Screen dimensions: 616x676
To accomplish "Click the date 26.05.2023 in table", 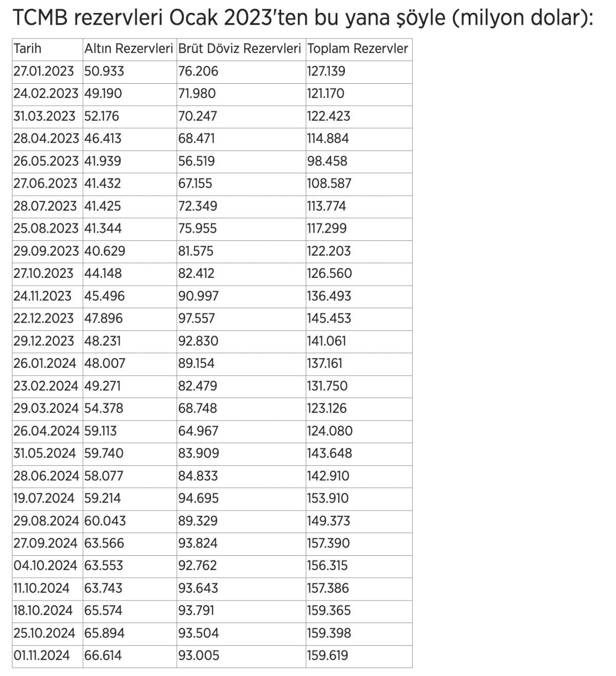I will pos(46,161).
